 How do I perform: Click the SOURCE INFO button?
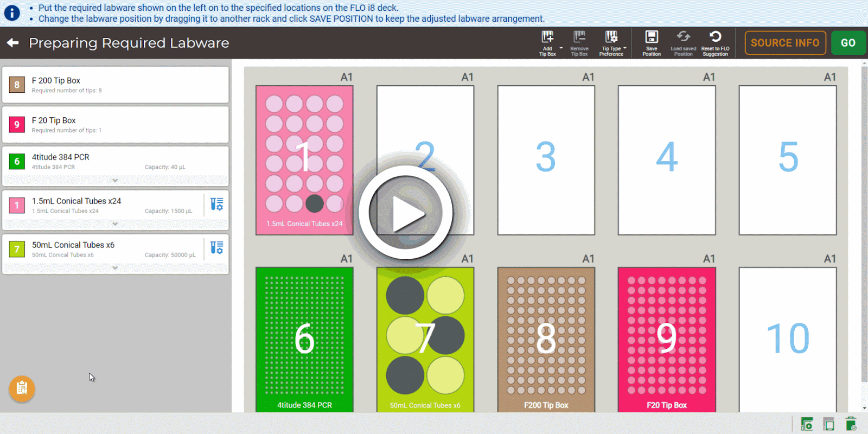(x=785, y=43)
